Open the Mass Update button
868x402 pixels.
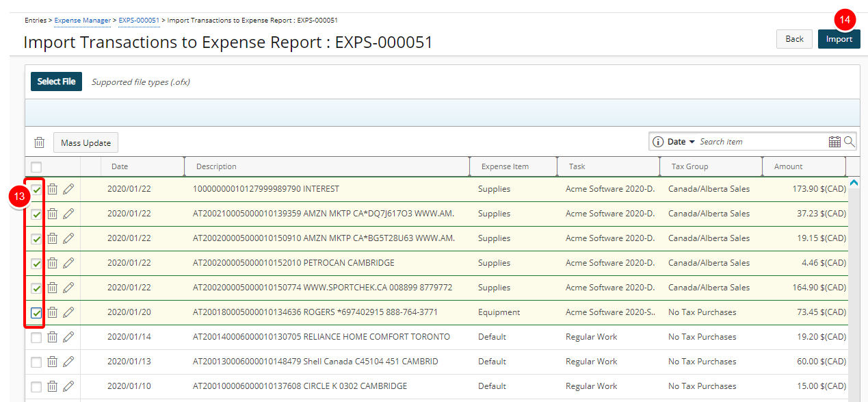click(86, 142)
